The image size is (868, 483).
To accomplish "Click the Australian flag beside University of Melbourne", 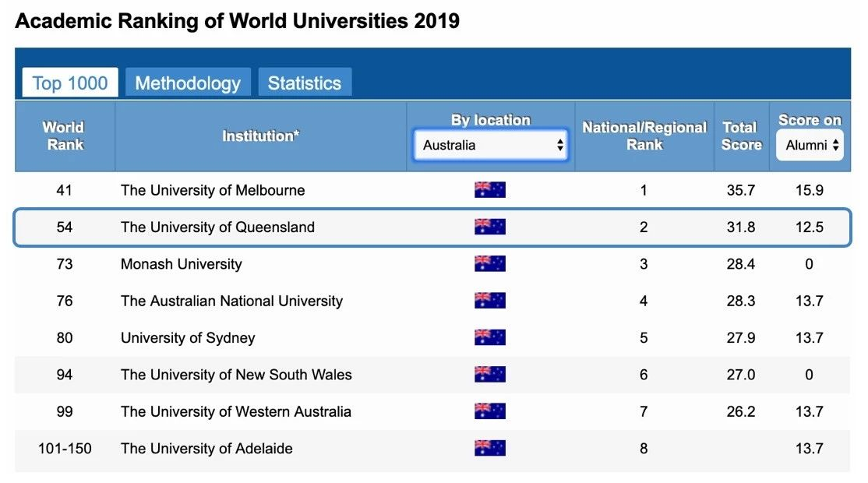I will point(489,190).
